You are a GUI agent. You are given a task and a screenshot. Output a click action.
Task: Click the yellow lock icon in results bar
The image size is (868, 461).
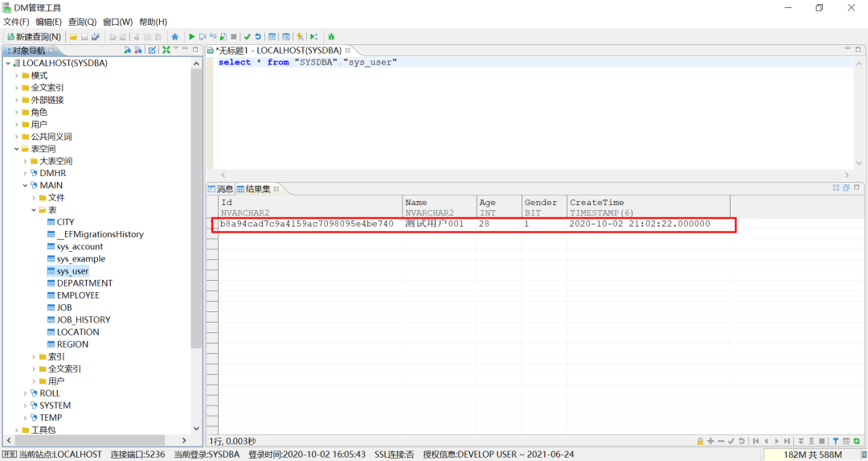click(700, 441)
